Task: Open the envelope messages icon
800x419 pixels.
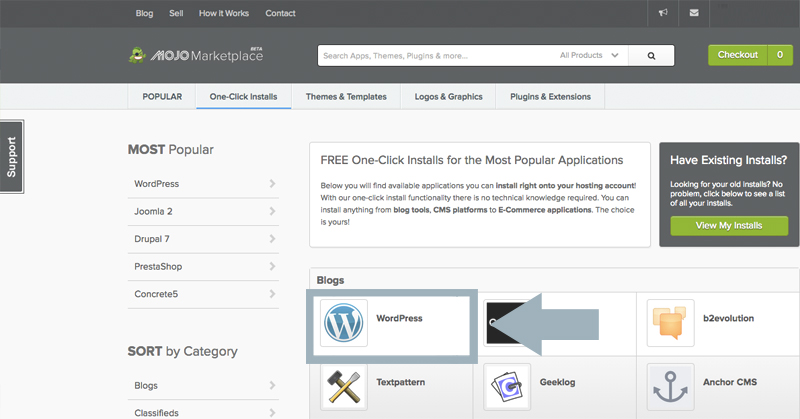Action: pos(694,13)
